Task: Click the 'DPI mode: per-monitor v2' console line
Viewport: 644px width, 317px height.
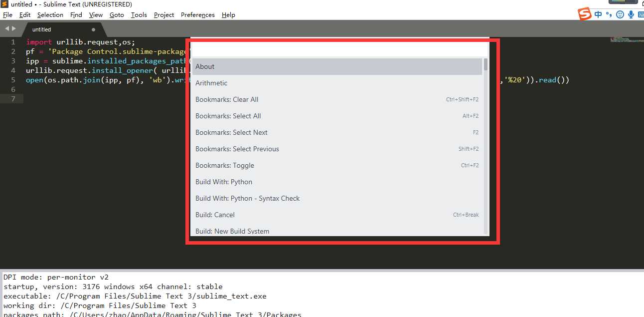Action: tap(56, 277)
